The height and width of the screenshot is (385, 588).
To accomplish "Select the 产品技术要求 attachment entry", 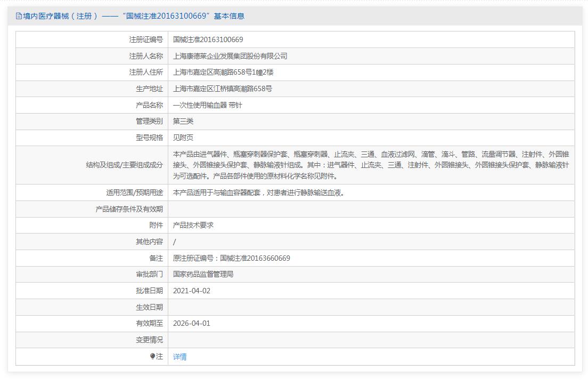I will 193,225.
